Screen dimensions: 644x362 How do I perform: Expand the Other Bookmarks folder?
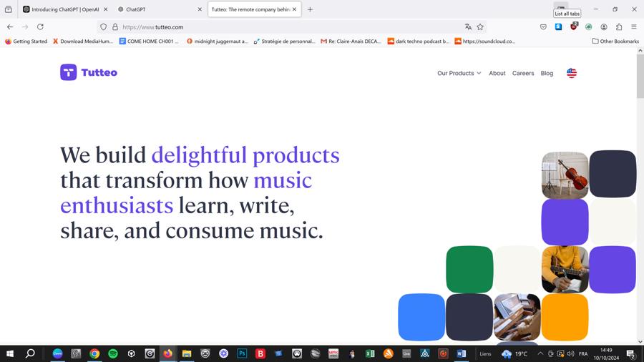pyautogui.click(x=615, y=41)
